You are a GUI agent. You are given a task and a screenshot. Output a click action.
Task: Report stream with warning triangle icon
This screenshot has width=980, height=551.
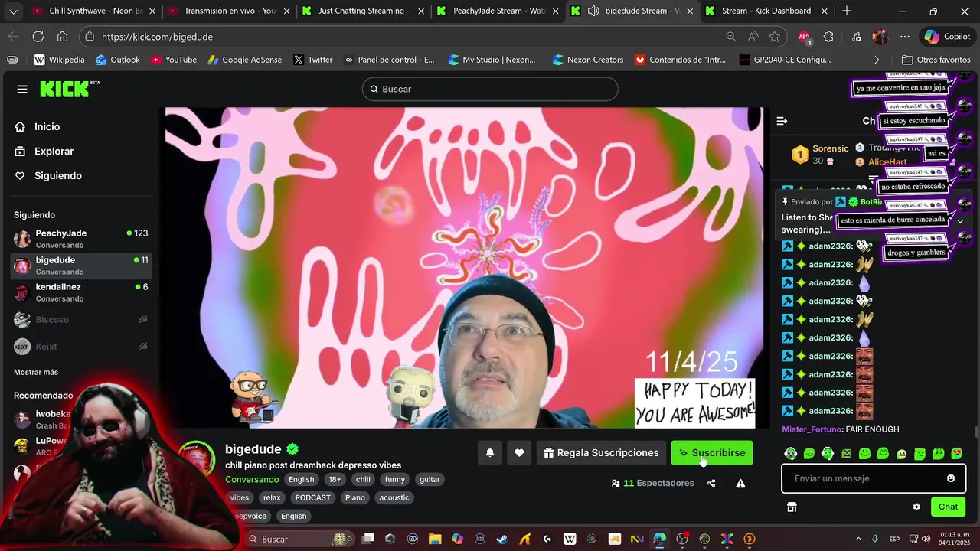coord(740,484)
